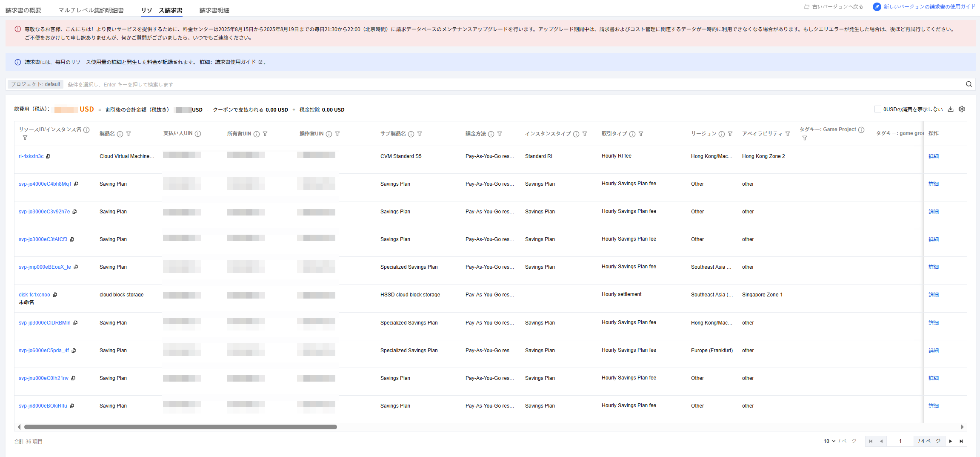
Task: Go to next page arrow
Action: point(950,441)
